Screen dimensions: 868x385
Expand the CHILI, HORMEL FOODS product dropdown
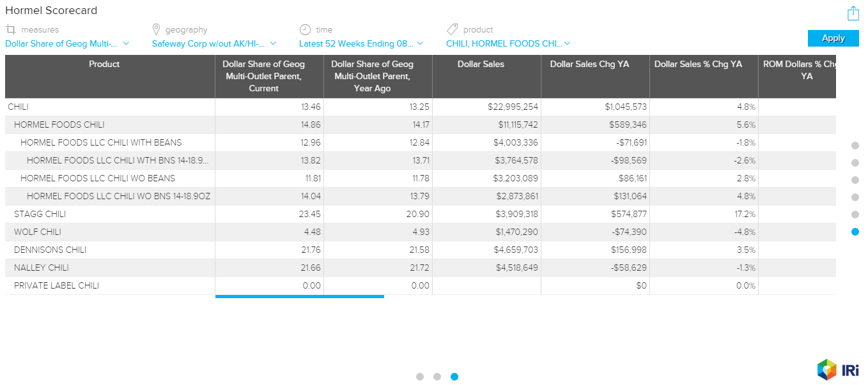click(x=508, y=43)
